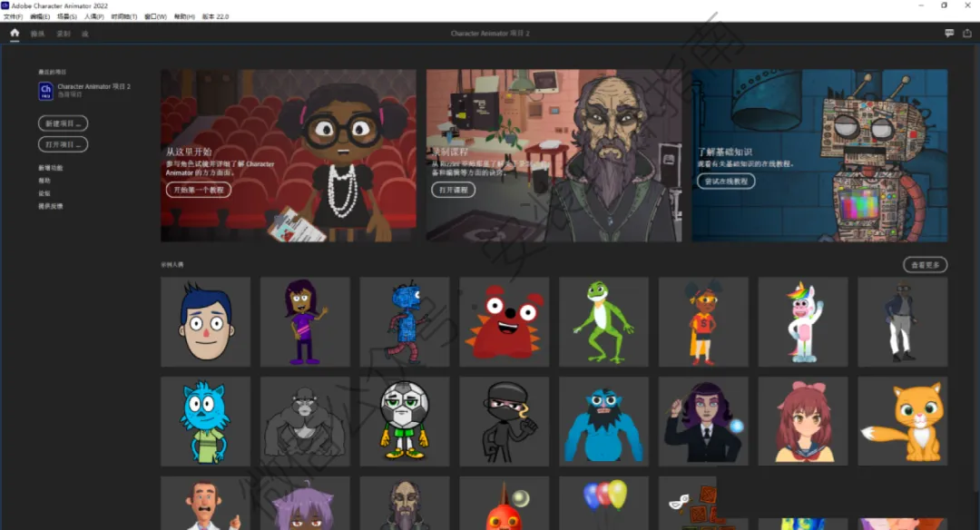The width and height of the screenshot is (980, 530).
Task: Open recent project Character Animator 项目 2 icon
Action: (45, 91)
